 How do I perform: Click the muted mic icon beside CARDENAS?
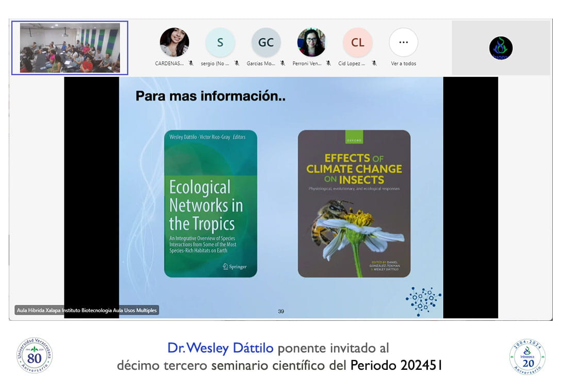pyautogui.click(x=191, y=63)
